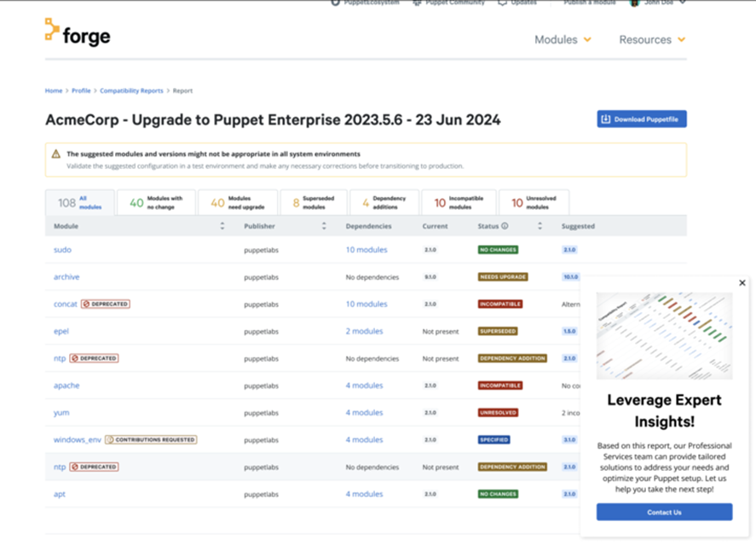
Task: Switch to the All modules tab
Action: tap(80, 201)
